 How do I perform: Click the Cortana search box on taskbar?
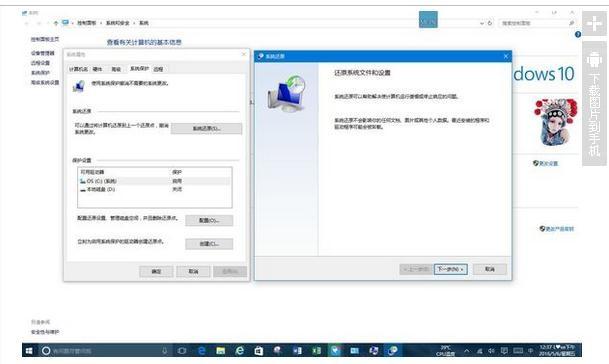tap(105, 351)
